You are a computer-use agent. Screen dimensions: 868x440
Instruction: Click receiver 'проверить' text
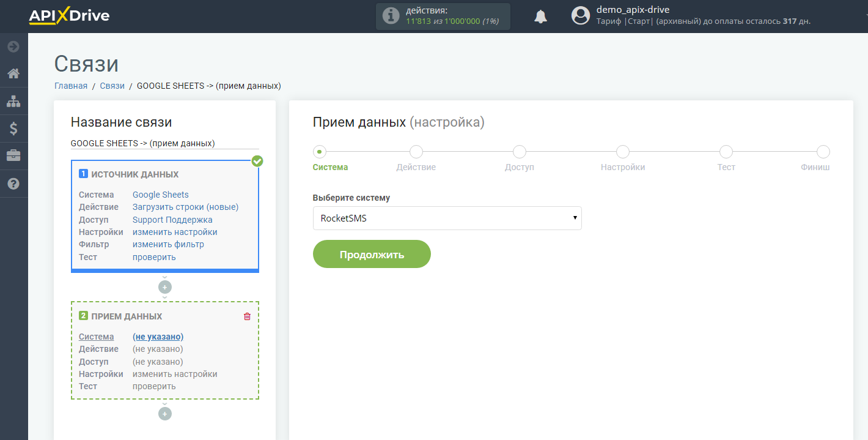pyautogui.click(x=154, y=386)
